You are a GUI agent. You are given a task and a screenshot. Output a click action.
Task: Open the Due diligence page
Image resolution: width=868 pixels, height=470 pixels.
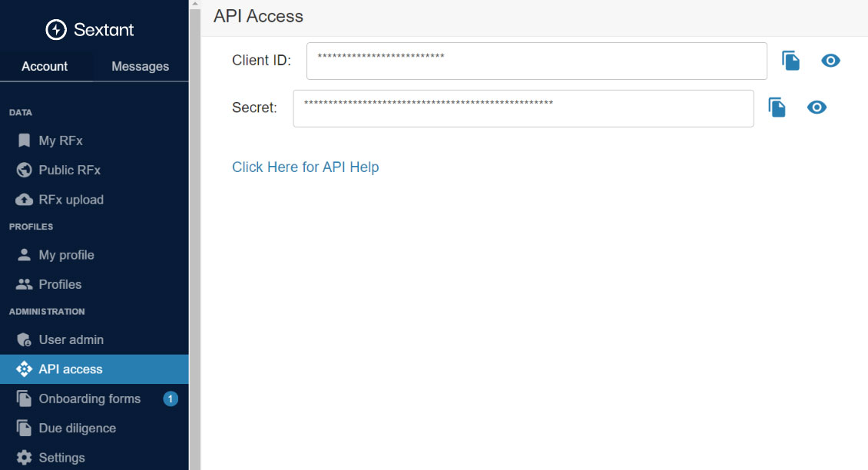(77, 428)
